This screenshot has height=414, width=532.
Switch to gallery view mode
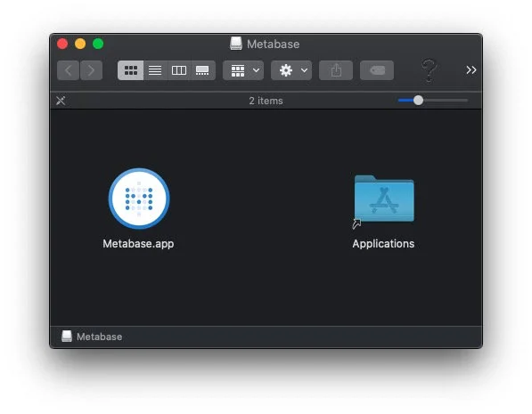(x=203, y=70)
